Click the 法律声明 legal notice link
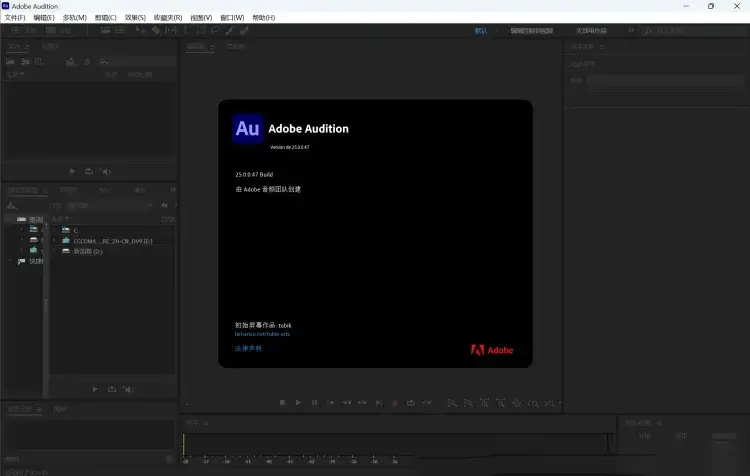750x476 pixels. point(248,348)
